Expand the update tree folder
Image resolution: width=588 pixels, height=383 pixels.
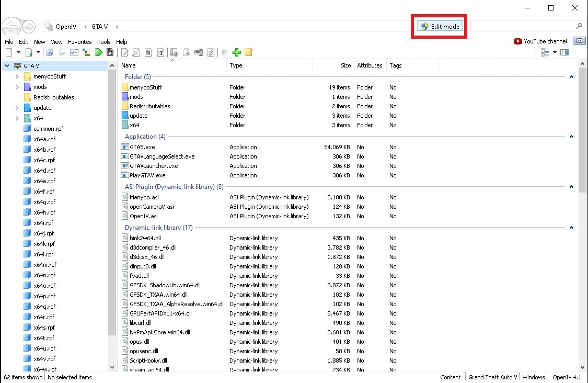17,108
